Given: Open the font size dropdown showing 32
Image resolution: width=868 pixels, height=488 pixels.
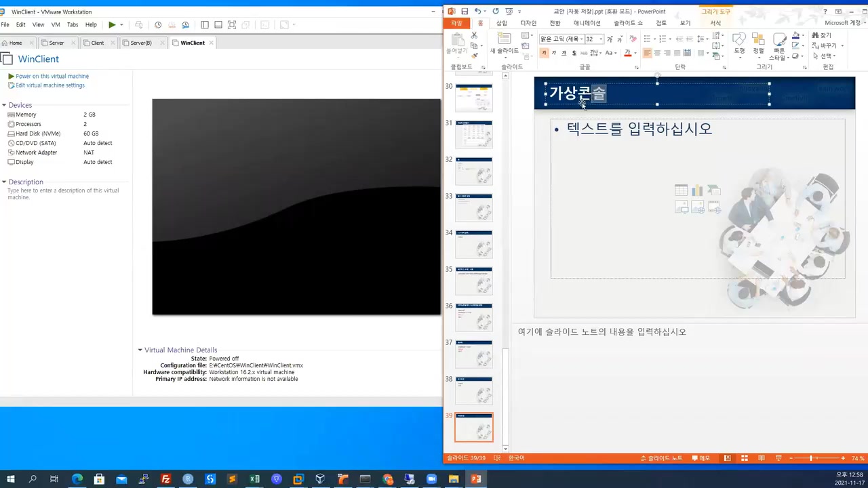Looking at the screenshot, I should (x=600, y=39).
